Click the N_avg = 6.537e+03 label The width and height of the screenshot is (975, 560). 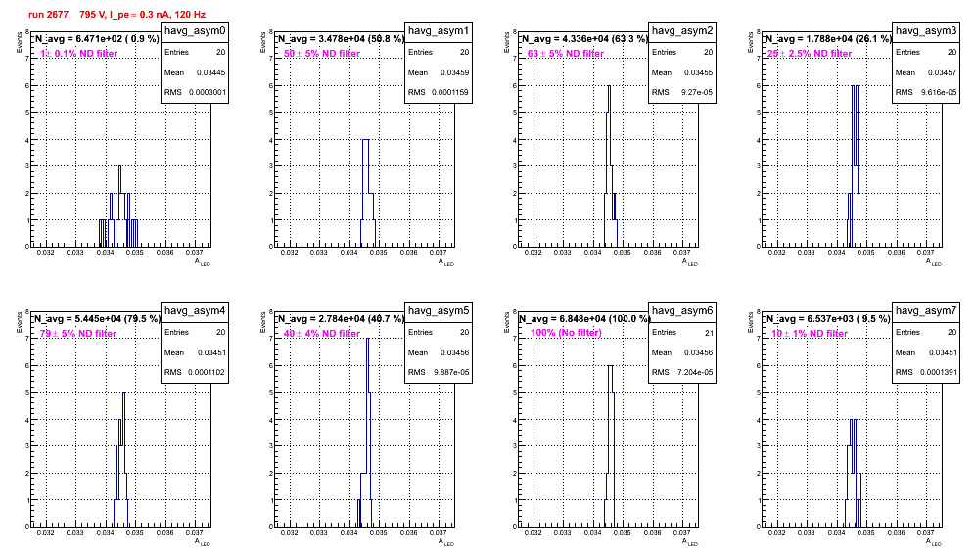[x=827, y=318]
